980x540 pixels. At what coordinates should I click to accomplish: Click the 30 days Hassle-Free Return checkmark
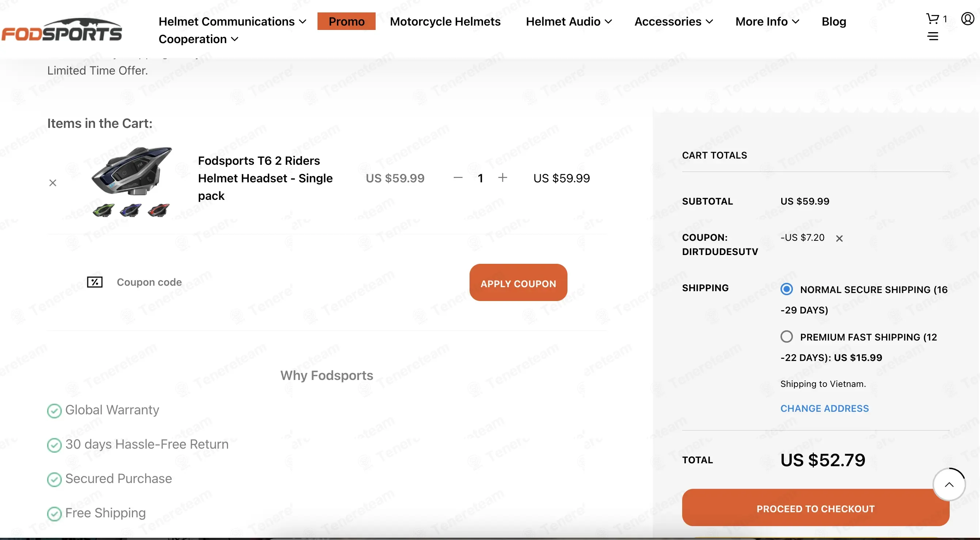[54, 445]
